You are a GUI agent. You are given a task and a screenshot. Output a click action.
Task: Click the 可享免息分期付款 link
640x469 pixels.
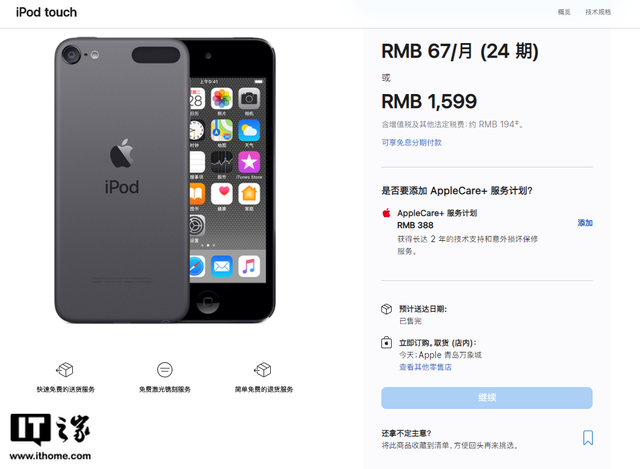(x=411, y=142)
